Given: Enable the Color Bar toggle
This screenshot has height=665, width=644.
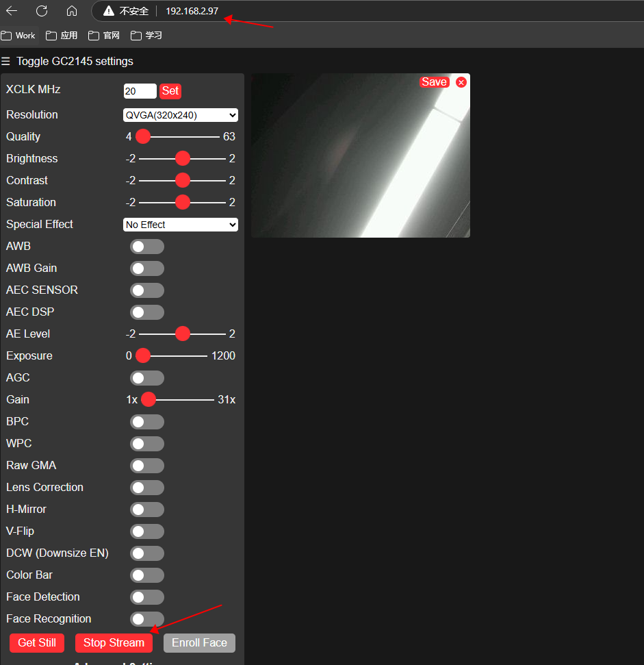Looking at the screenshot, I should [147, 575].
